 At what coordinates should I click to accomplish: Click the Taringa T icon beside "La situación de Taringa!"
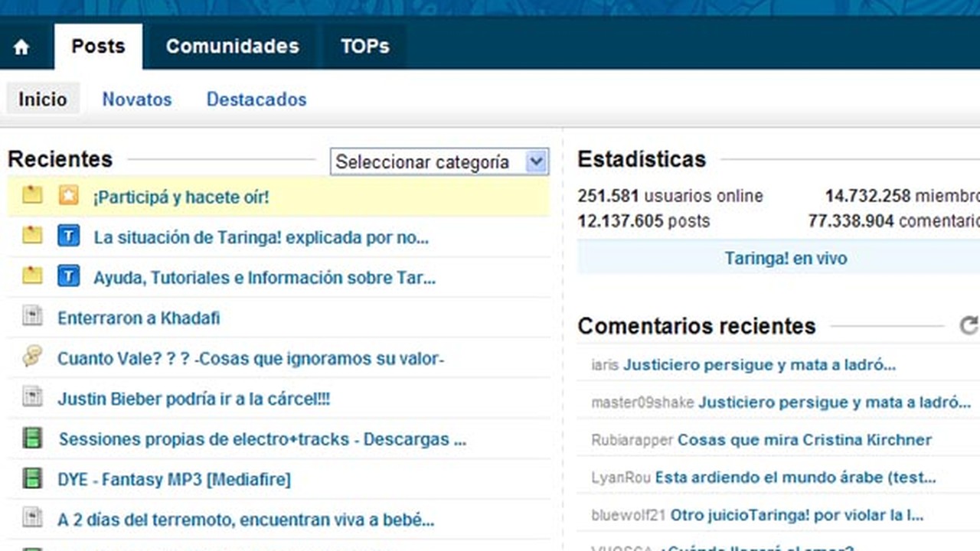(69, 236)
